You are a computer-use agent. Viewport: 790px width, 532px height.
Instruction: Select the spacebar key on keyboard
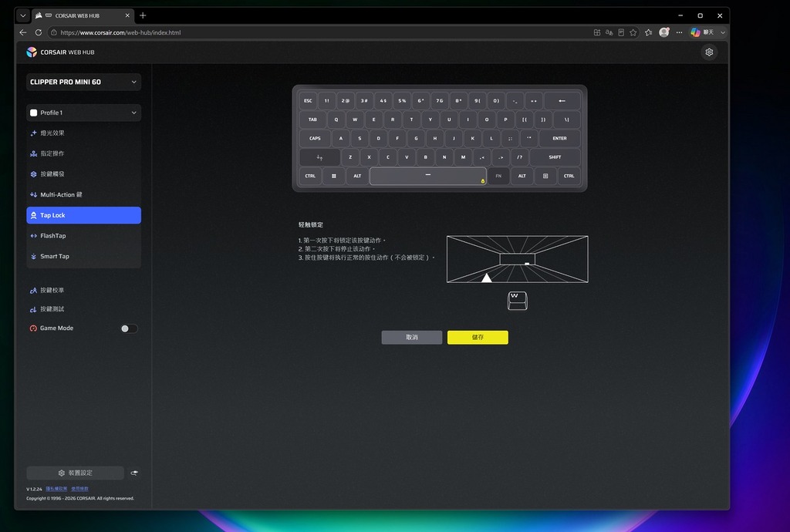pos(427,176)
